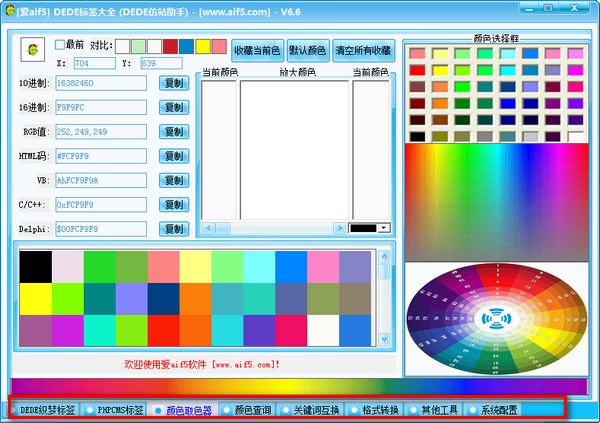Copy the HTML码 color value
Viewport: 600px width, 423px height.
173,156
